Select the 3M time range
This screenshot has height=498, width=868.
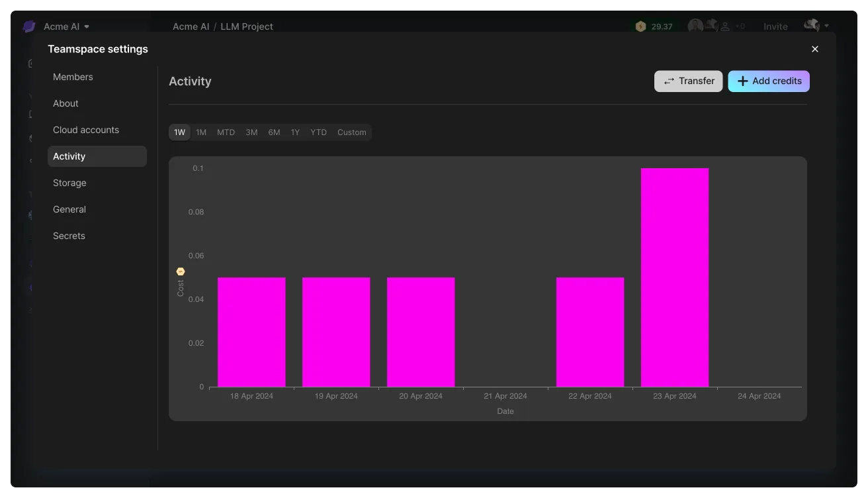(x=251, y=132)
